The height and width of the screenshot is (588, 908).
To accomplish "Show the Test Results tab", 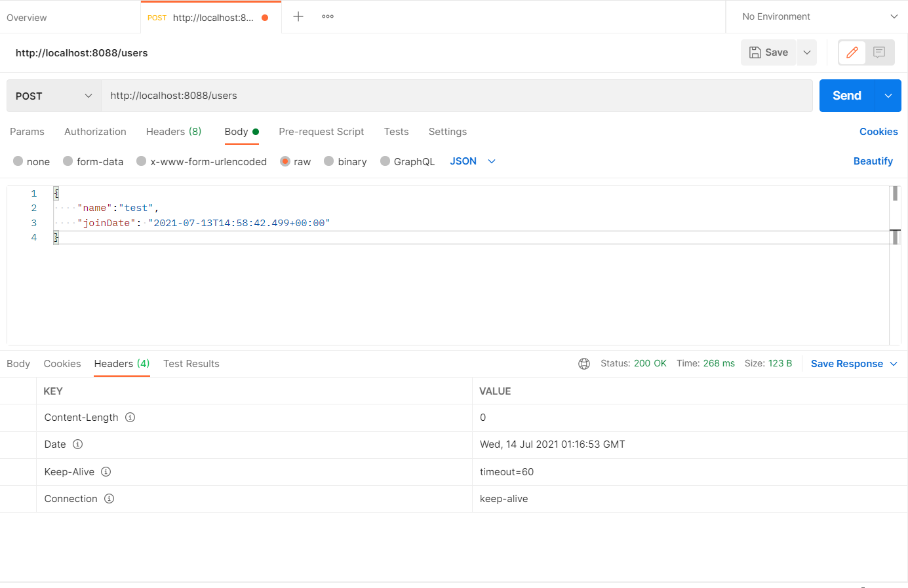I will 191,364.
